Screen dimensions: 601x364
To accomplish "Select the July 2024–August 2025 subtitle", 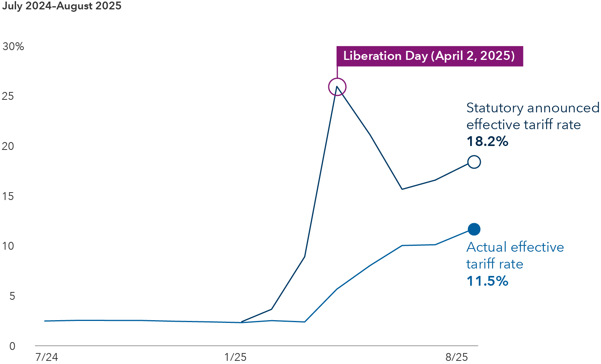I will pos(62,6).
